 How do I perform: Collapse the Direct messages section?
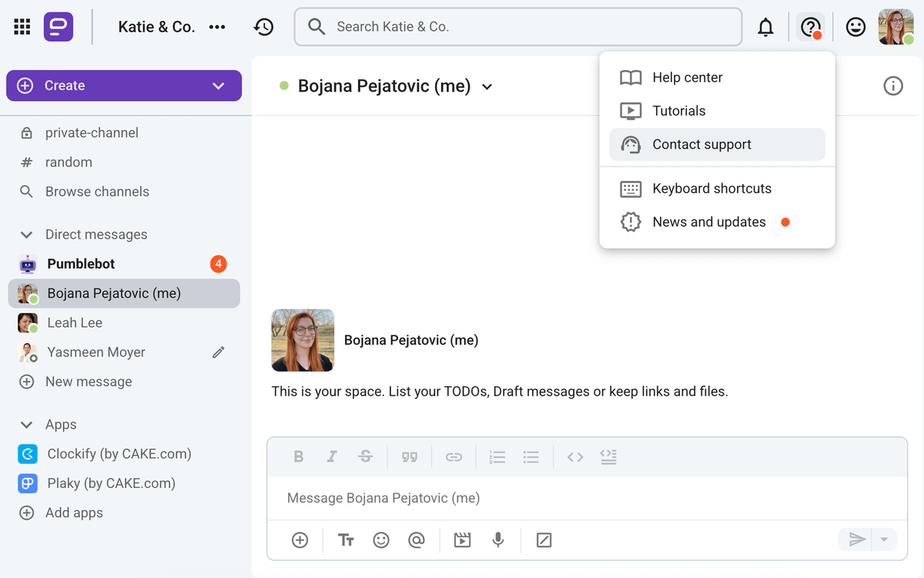(x=27, y=235)
